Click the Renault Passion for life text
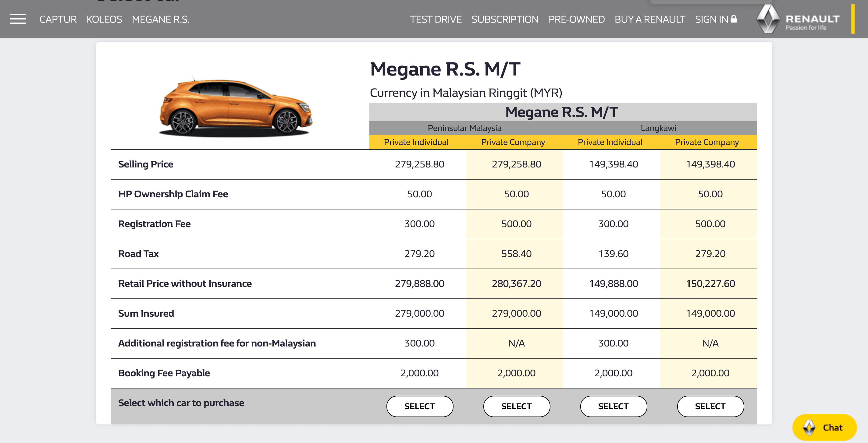This screenshot has height=443, width=868. [806, 28]
